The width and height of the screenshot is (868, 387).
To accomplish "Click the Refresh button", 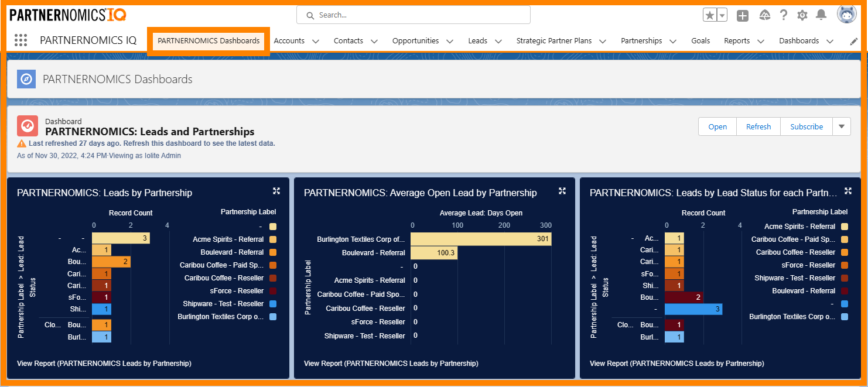I will pyautogui.click(x=758, y=126).
